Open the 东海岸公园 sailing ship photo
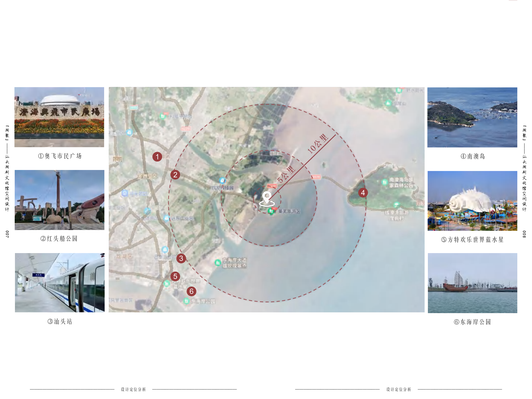532x399 pixels. click(472, 283)
